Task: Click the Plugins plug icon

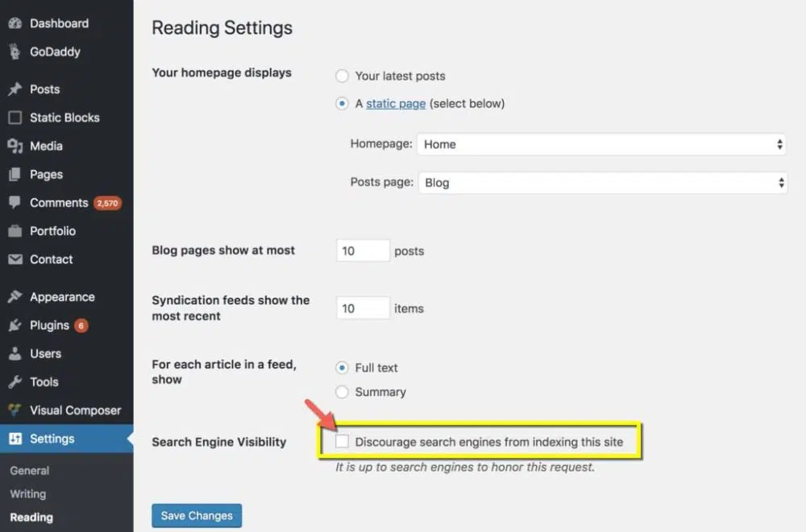Action: pos(15,326)
